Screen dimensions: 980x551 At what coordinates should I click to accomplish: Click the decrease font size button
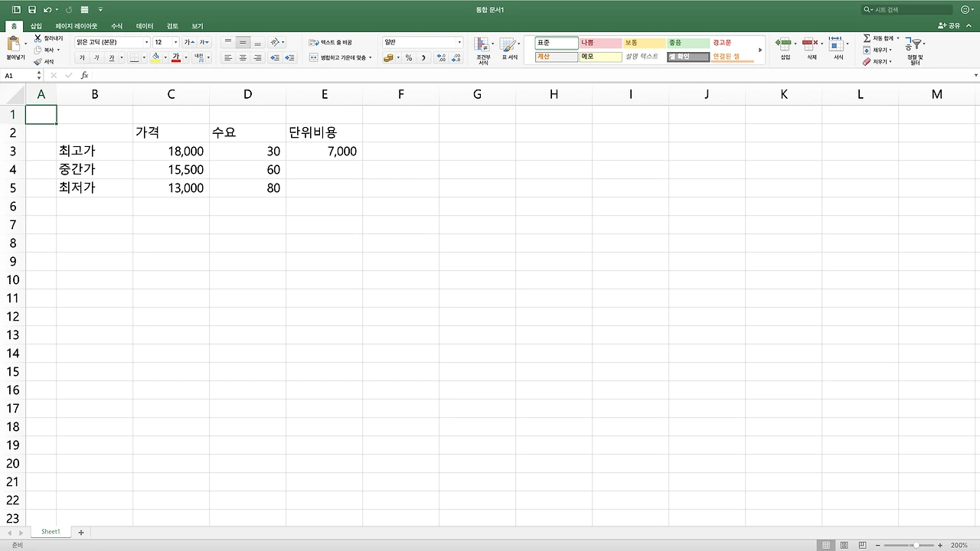tap(204, 42)
